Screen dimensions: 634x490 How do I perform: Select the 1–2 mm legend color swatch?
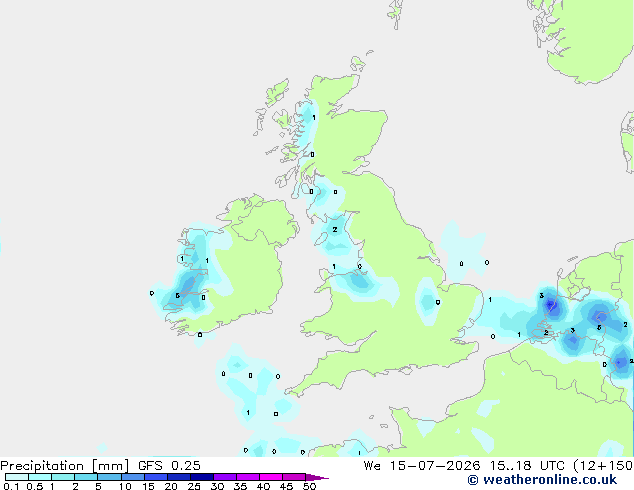[x=63, y=477]
